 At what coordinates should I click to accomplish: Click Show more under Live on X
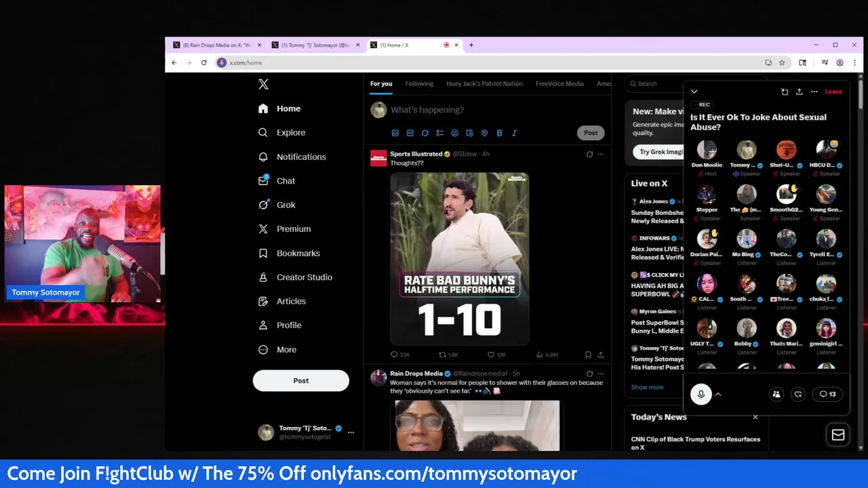pos(647,387)
